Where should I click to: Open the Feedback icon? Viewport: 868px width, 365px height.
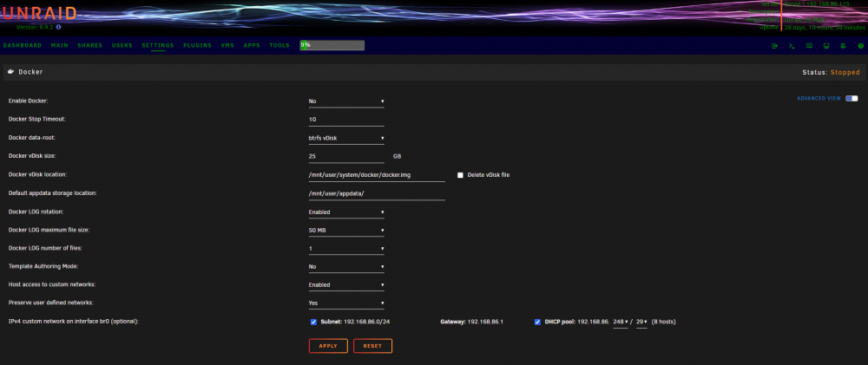[809, 46]
